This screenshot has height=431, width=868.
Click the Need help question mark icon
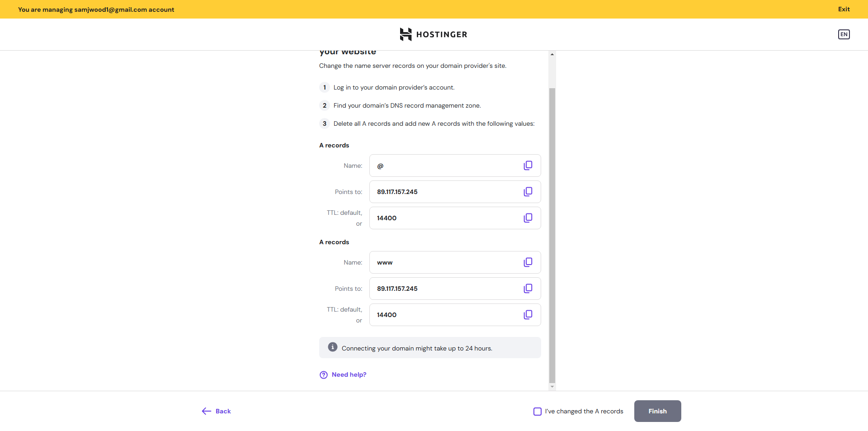[x=324, y=375]
